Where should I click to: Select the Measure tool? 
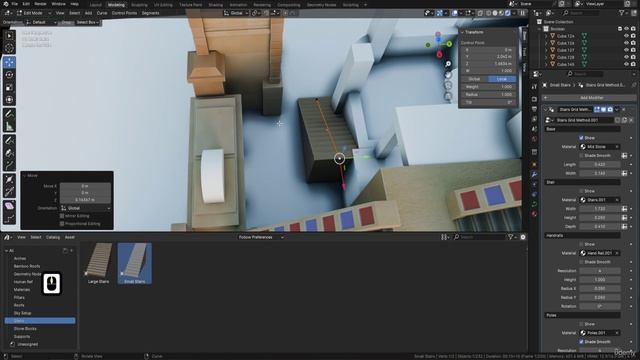point(9,126)
